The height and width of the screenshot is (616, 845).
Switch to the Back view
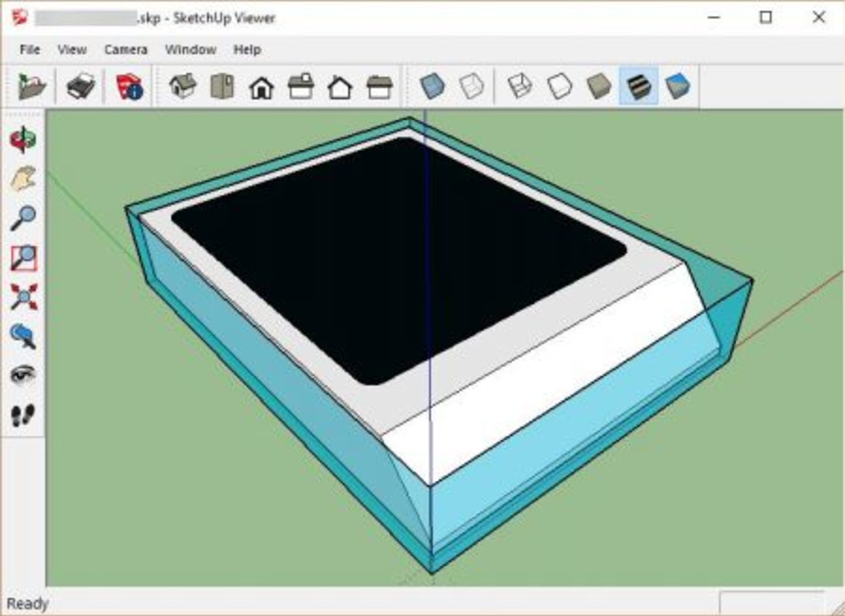tap(340, 87)
